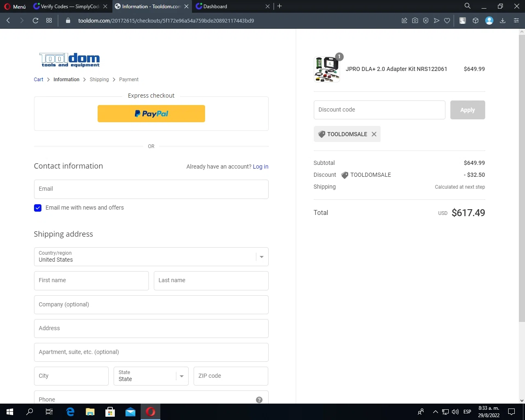Open the State dropdown

coord(151,376)
